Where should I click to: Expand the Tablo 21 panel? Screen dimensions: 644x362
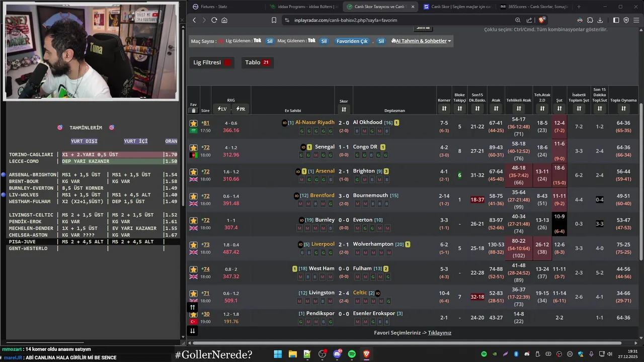(258, 62)
